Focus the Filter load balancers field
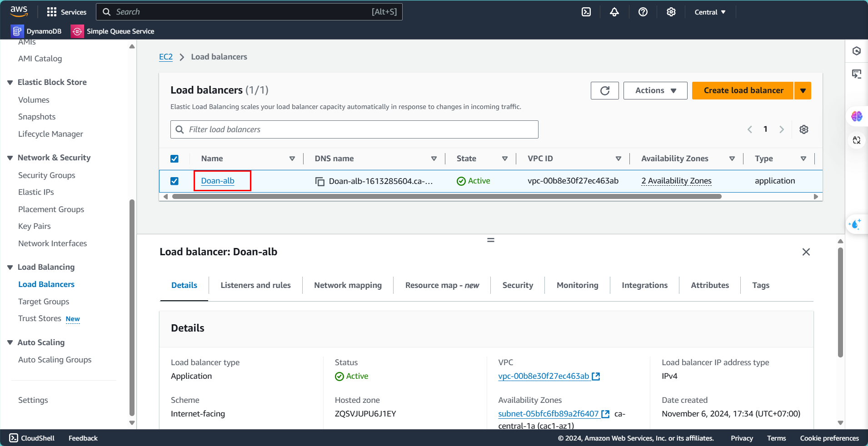868x446 pixels. pos(354,129)
